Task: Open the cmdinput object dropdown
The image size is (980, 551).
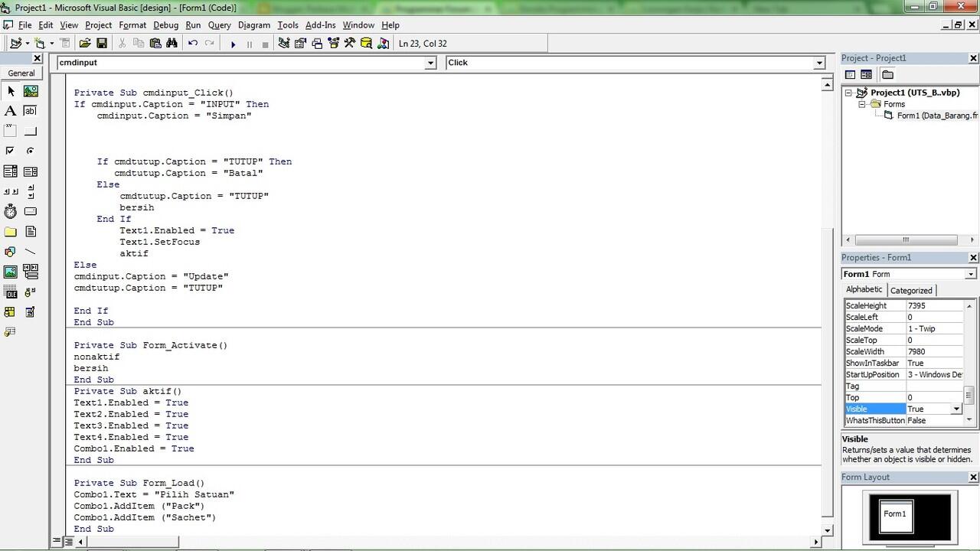Action: [430, 63]
